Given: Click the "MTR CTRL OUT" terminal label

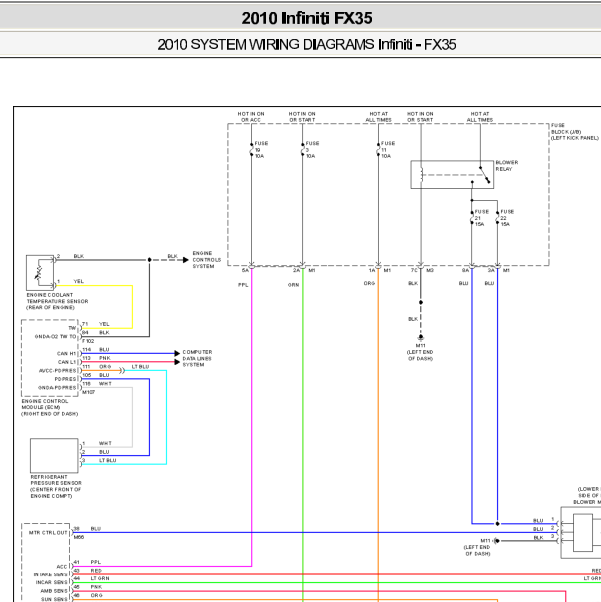Looking at the screenshot, I should 48,533.
